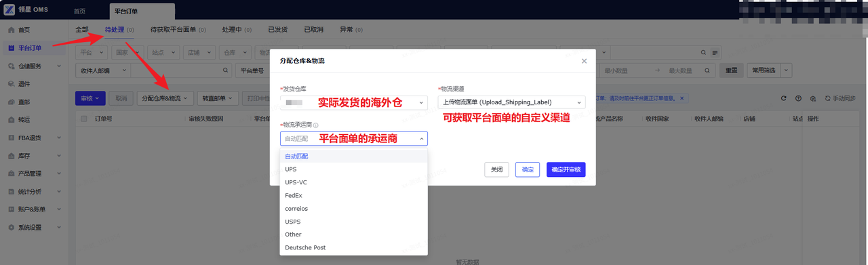868x265 pixels.
Task: Choose FedEx in carrier list
Action: (x=354, y=195)
